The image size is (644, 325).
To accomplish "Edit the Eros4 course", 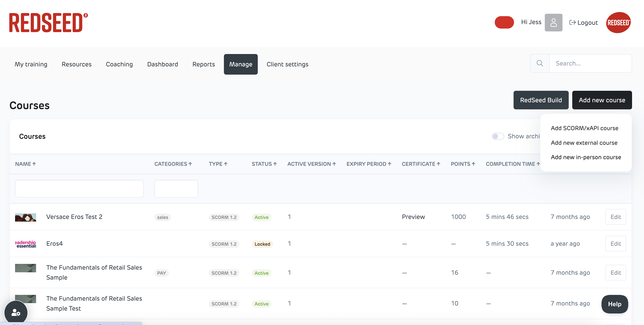I will coord(615,244).
